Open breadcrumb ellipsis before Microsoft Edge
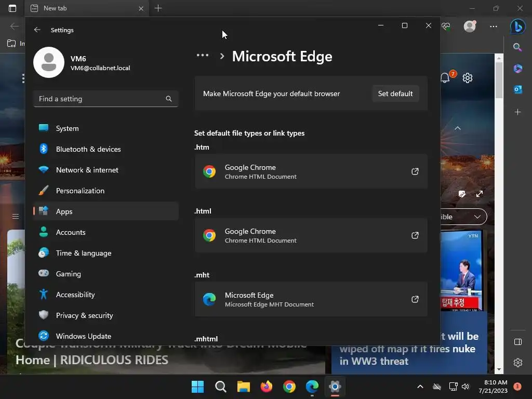532x399 pixels. click(x=203, y=55)
